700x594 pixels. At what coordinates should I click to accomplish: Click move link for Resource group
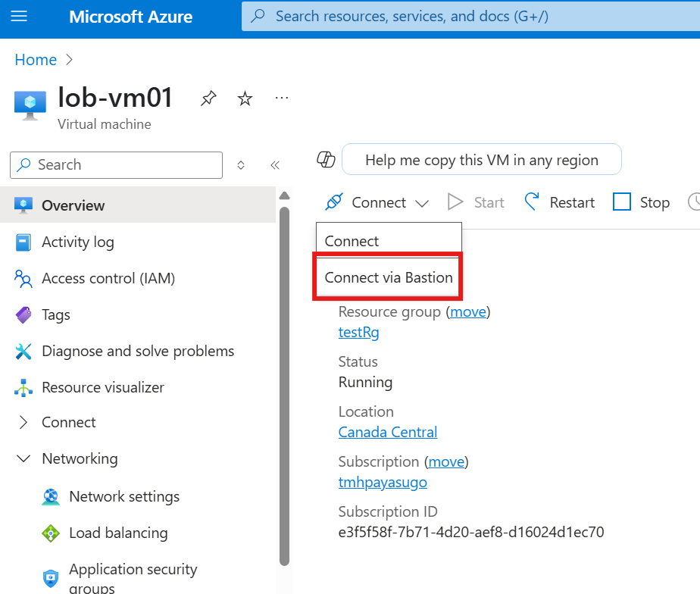[x=468, y=311]
